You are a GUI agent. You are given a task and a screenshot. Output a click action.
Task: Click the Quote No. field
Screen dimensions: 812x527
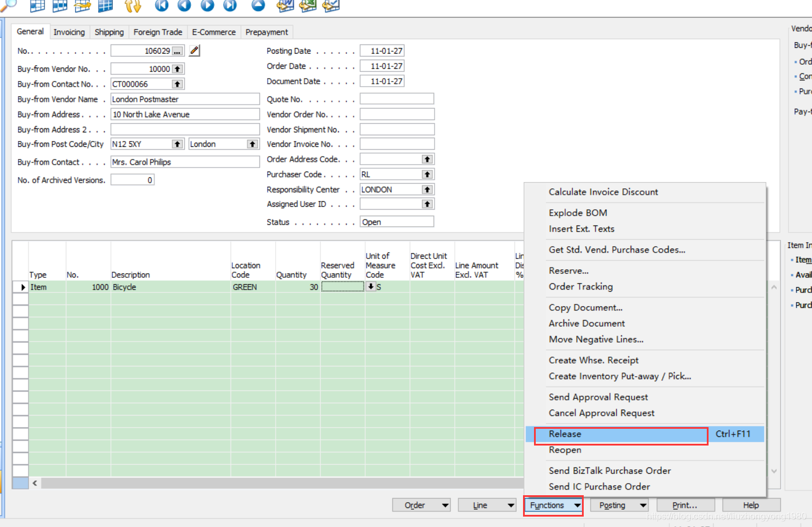(397, 99)
